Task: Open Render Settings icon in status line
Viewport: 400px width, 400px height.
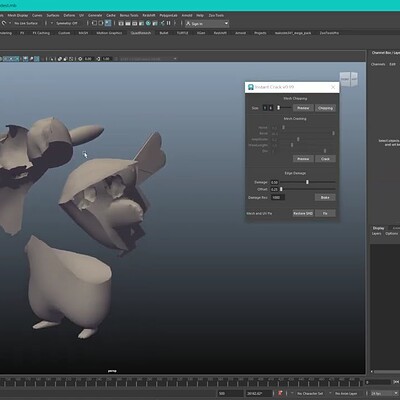Action: (x=141, y=23)
